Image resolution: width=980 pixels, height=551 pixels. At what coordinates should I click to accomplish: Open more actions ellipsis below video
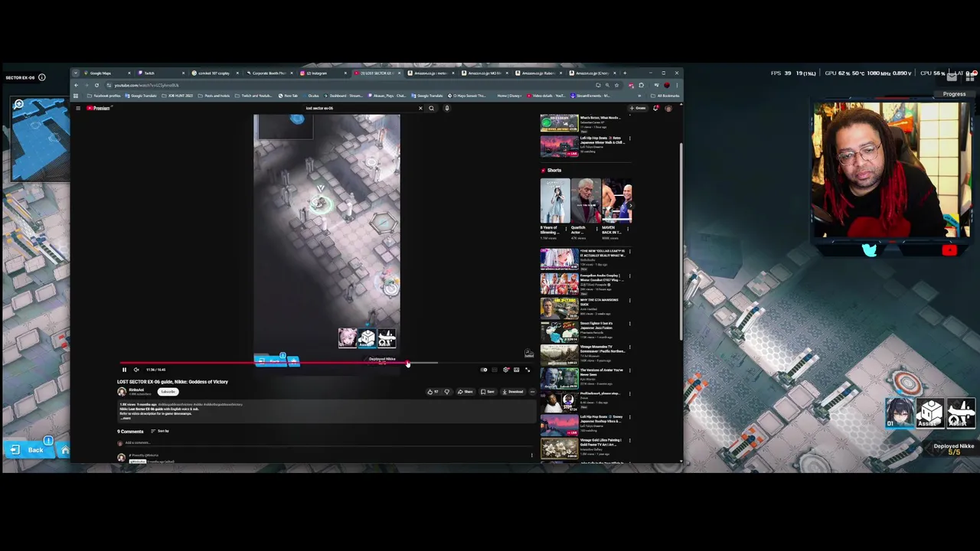[532, 392]
